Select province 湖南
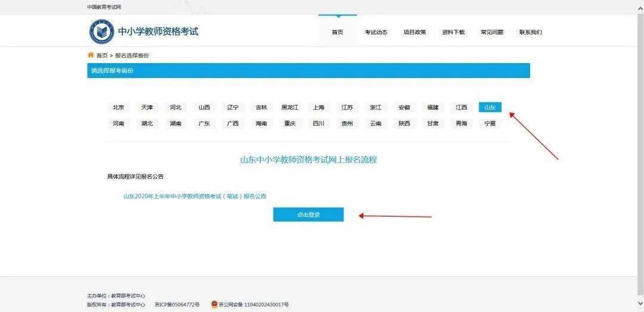This screenshot has width=644, height=312. coord(176,123)
